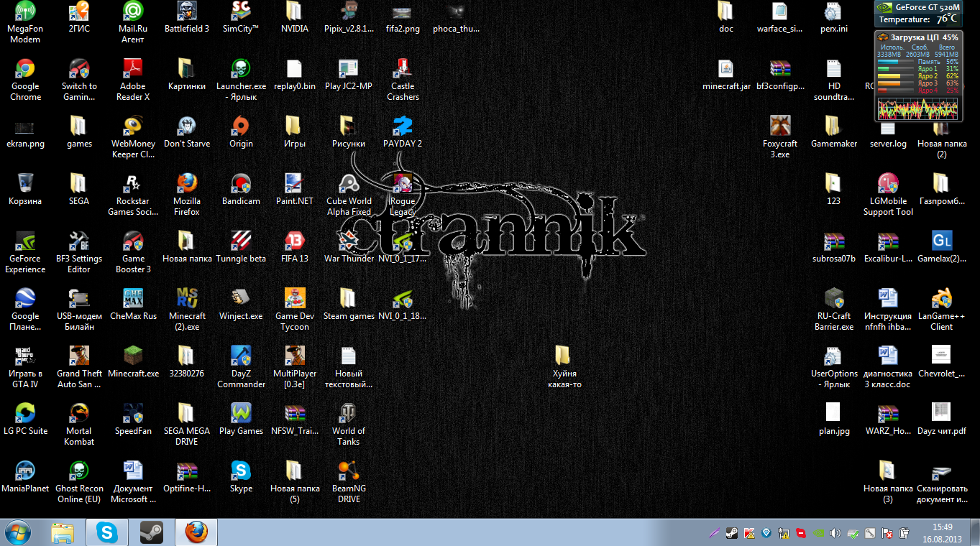Screen dimensions: 980x546
Task: Open Dayz чит.pdf file
Action: 942,420
